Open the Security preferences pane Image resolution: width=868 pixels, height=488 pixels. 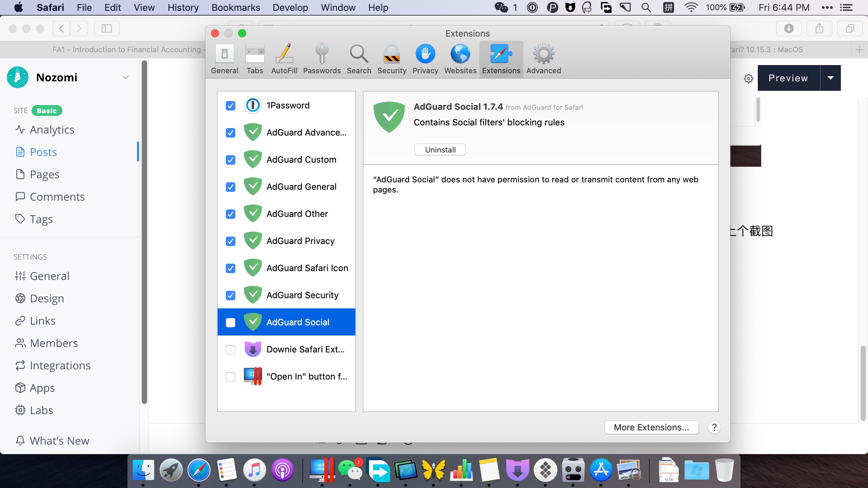coord(392,59)
